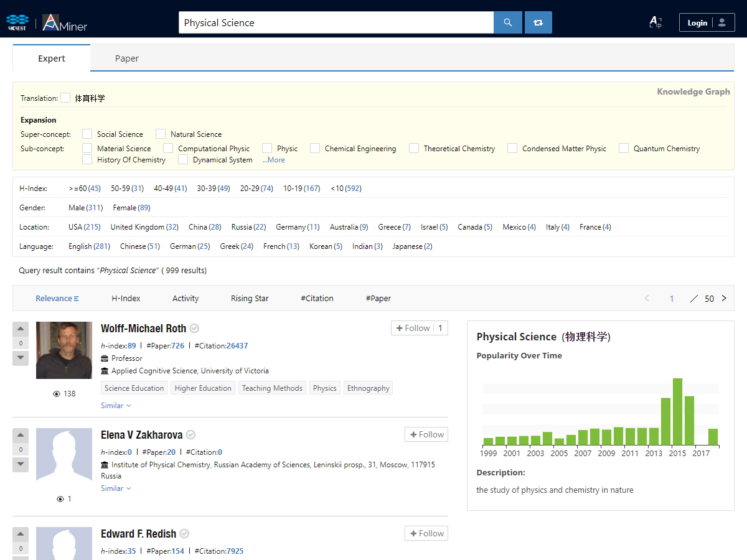Click the search magnifier icon button
The height and width of the screenshot is (560, 747).
click(507, 22)
